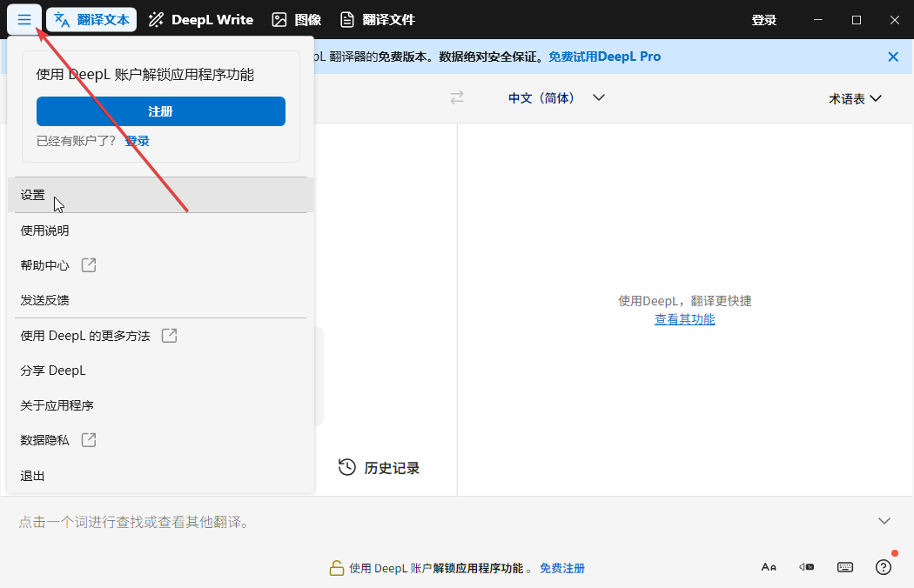Adjust text size with the Aa icon
This screenshot has height=588, width=914.
coord(769,566)
